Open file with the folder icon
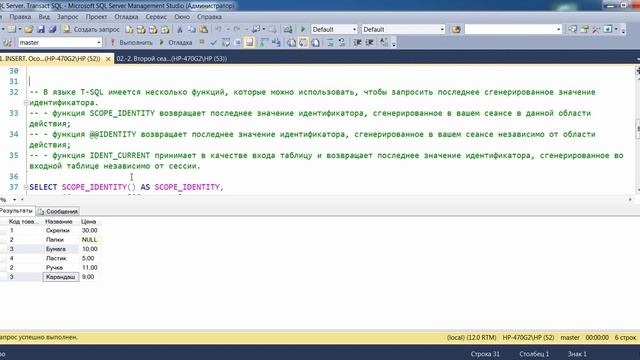This screenshot has width=640, height=360. tap(29, 29)
